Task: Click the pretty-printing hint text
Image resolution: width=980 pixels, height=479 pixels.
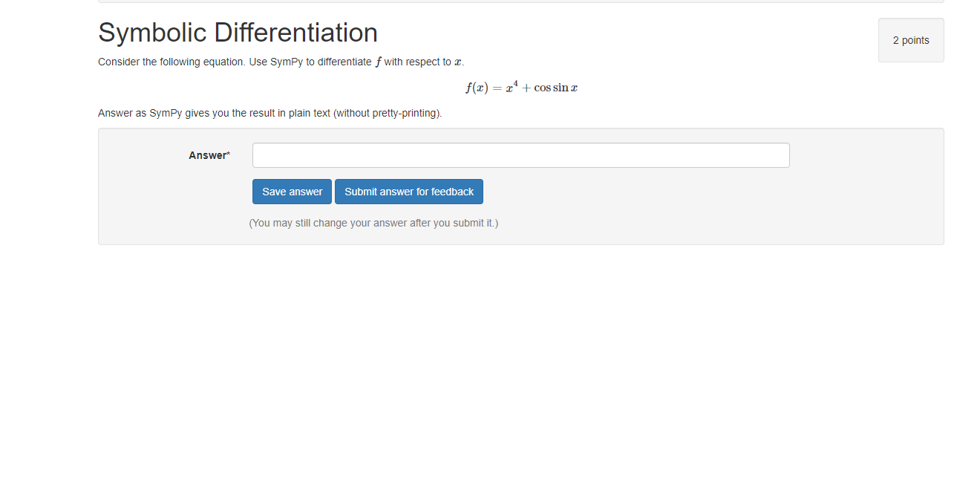Action: point(269,113)
